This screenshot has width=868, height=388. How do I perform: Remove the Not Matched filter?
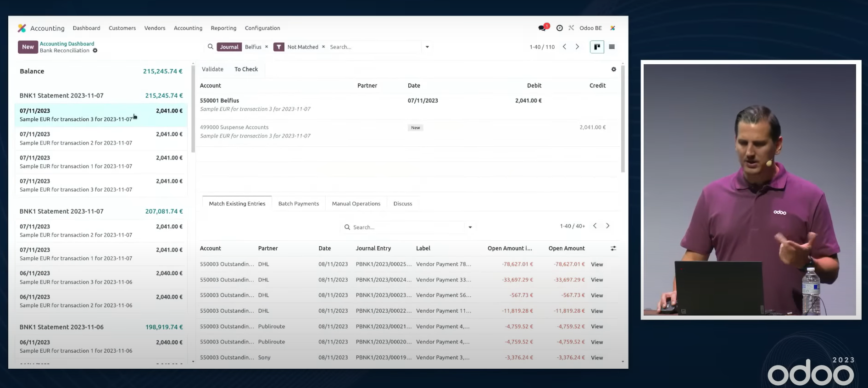323,47
